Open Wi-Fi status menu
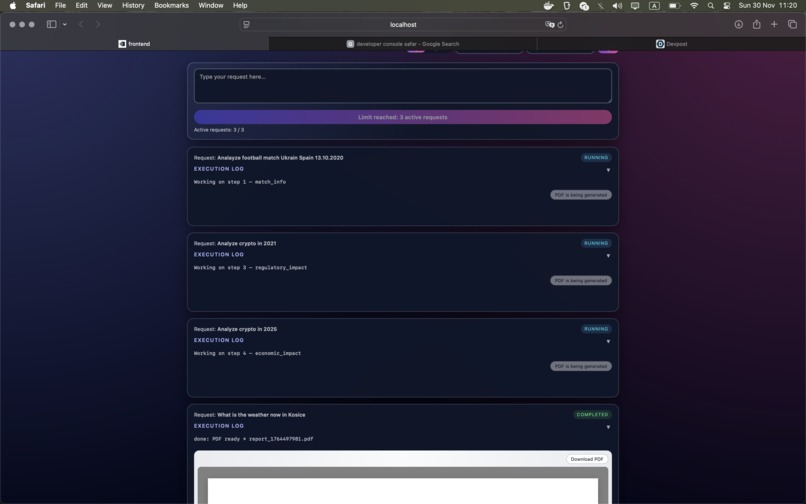 pos(694,6)
